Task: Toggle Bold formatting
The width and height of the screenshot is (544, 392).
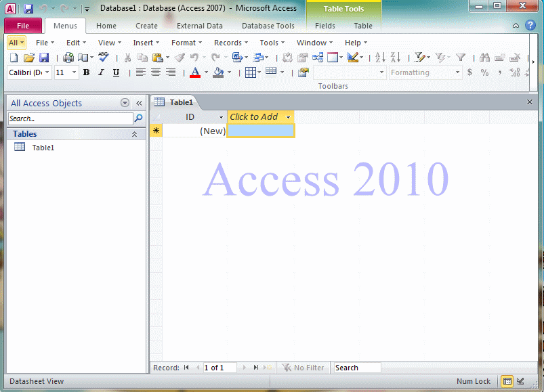Action: tap(87, 72)
